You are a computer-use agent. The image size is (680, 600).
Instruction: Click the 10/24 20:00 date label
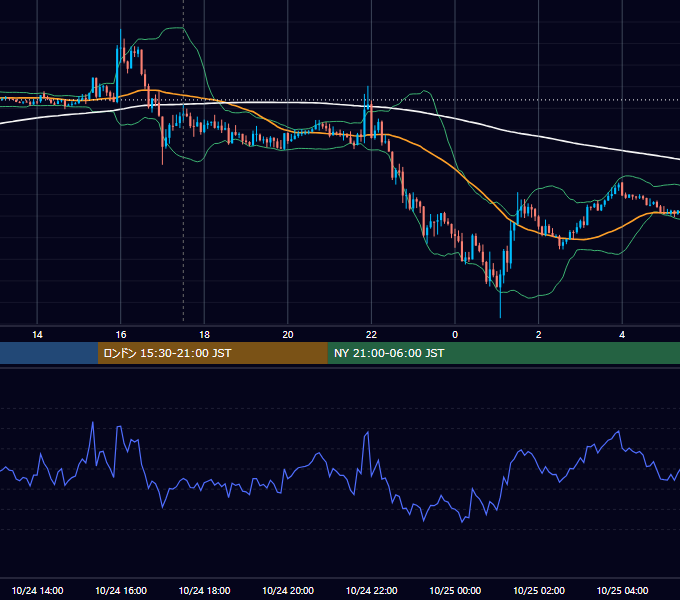pos(288,590)
